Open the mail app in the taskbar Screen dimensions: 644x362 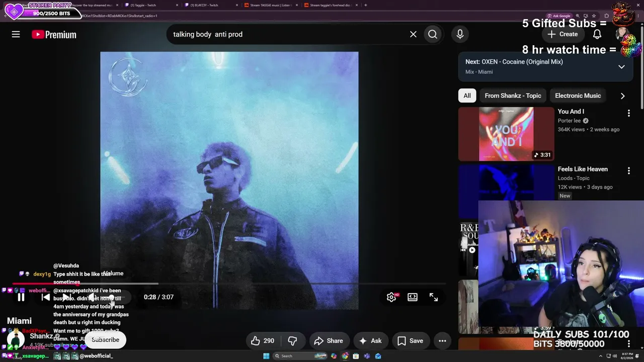[x=378, y=356]
